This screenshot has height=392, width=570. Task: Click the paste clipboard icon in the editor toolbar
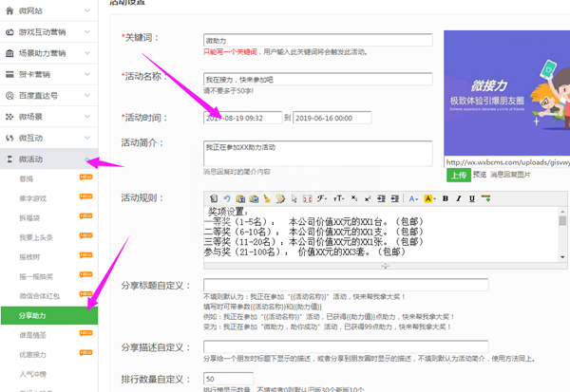tap(240, 198)
